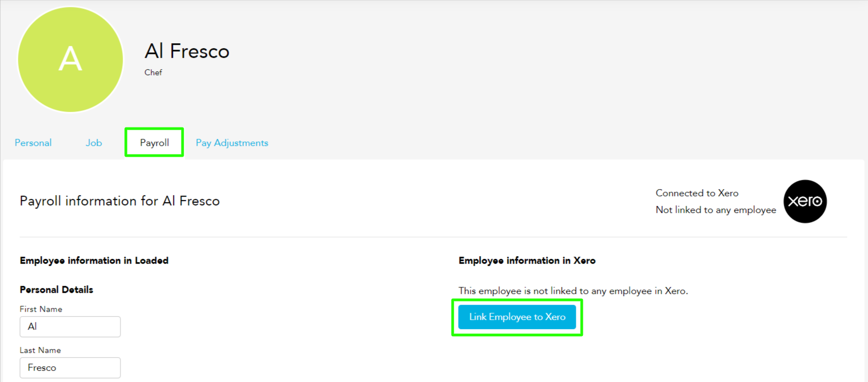
Task: Click the 'Personal Details' subheading
Action: point(56,290)
